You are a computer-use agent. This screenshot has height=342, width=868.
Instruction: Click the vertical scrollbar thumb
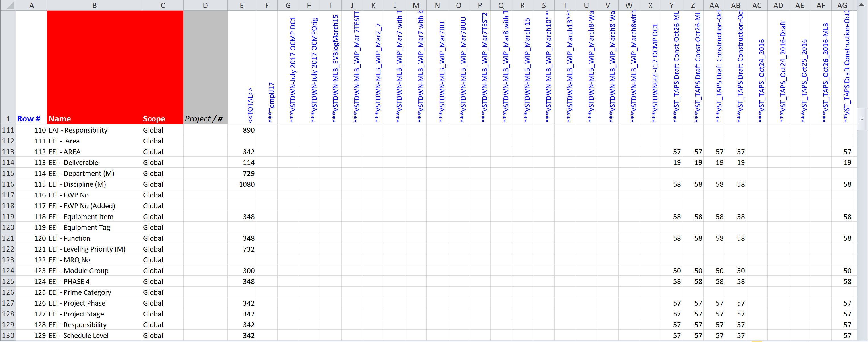click(861, 119)
